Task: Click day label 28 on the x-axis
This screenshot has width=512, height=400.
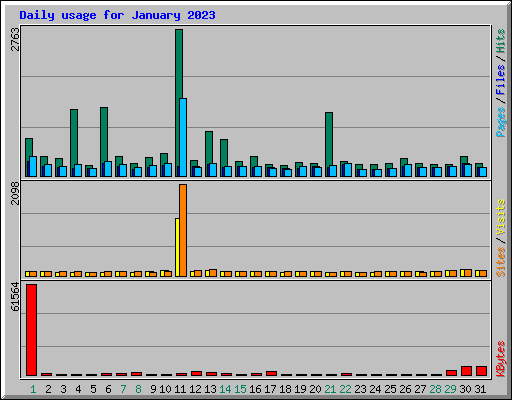Action: point(435,389)
